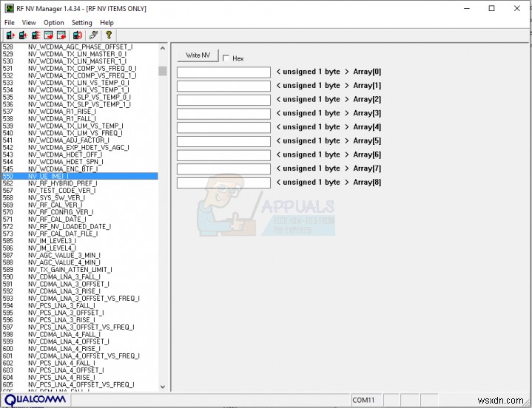Select NV_CDMA_LNA_3_OFFSET_VS_FREQ_I row
The height and width of the screenshot is (408, 532).
coord(80,299)
